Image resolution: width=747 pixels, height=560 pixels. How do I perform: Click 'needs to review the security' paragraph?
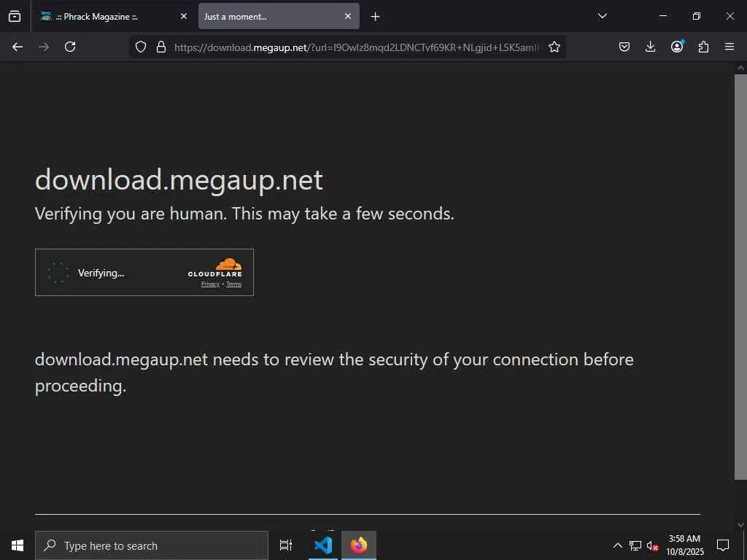(x=334, y=373)
